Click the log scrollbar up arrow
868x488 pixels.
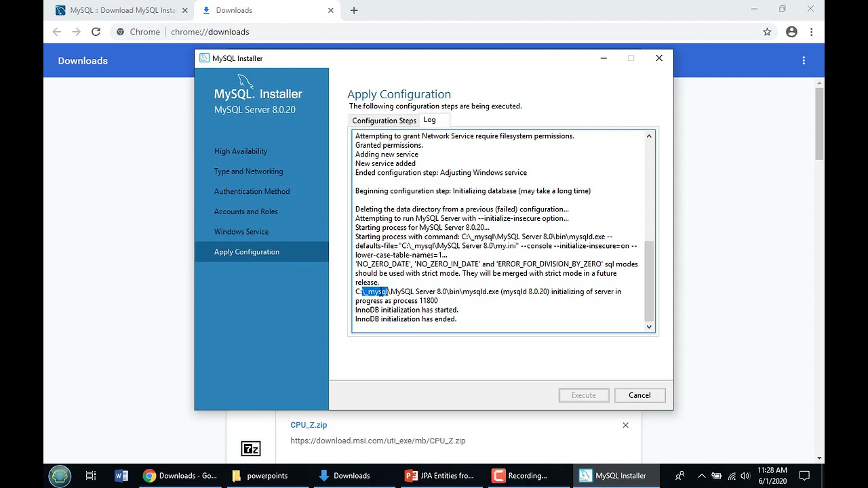click(x=649, y=136)
